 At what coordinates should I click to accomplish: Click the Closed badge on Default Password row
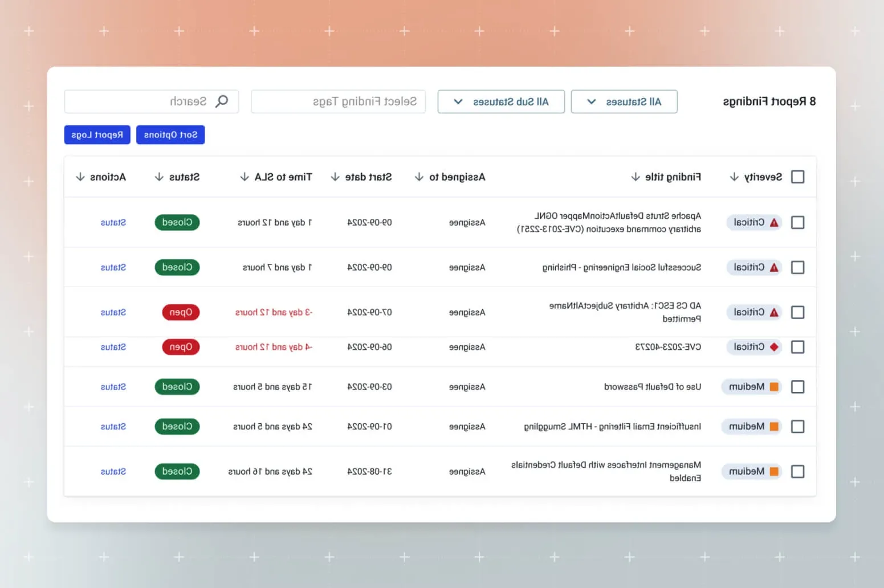177,387
